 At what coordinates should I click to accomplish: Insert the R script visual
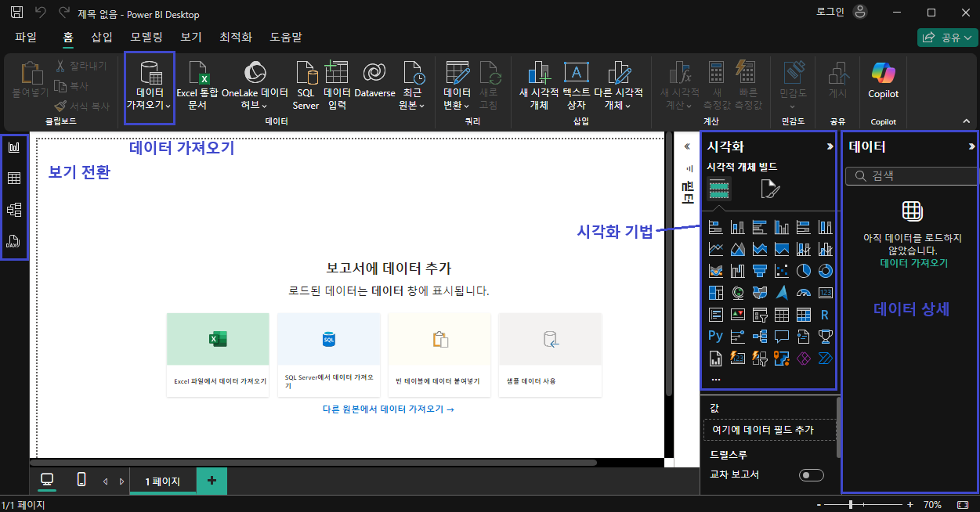click(x=825, y=315)
